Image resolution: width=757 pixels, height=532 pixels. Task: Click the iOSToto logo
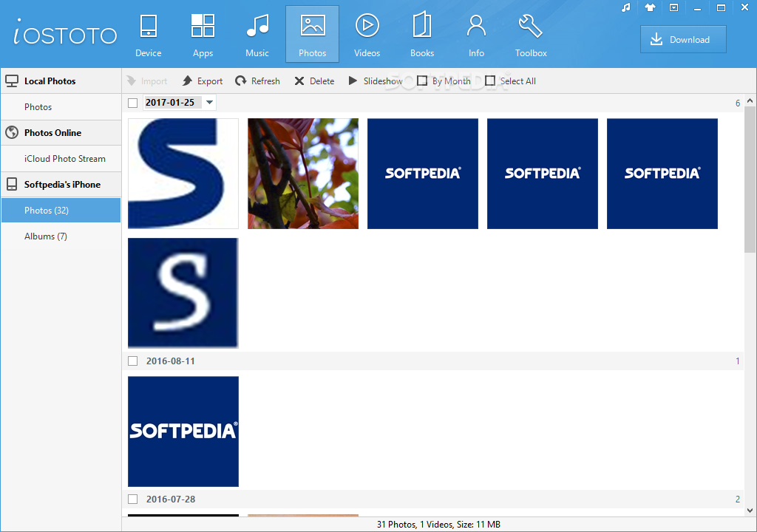65,33
